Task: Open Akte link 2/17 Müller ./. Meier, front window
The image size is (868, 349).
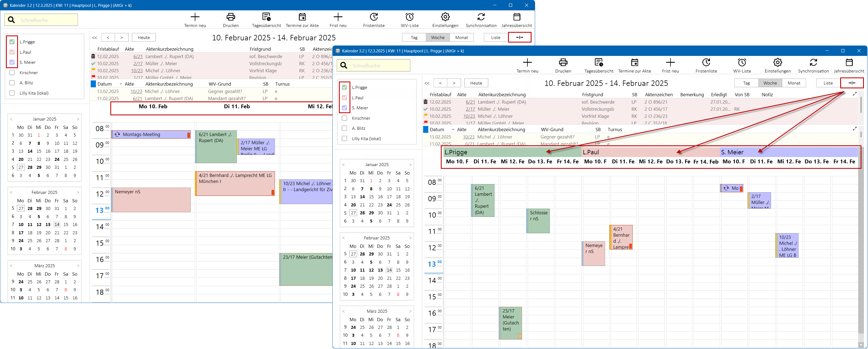Action: (x=471, y=109)
